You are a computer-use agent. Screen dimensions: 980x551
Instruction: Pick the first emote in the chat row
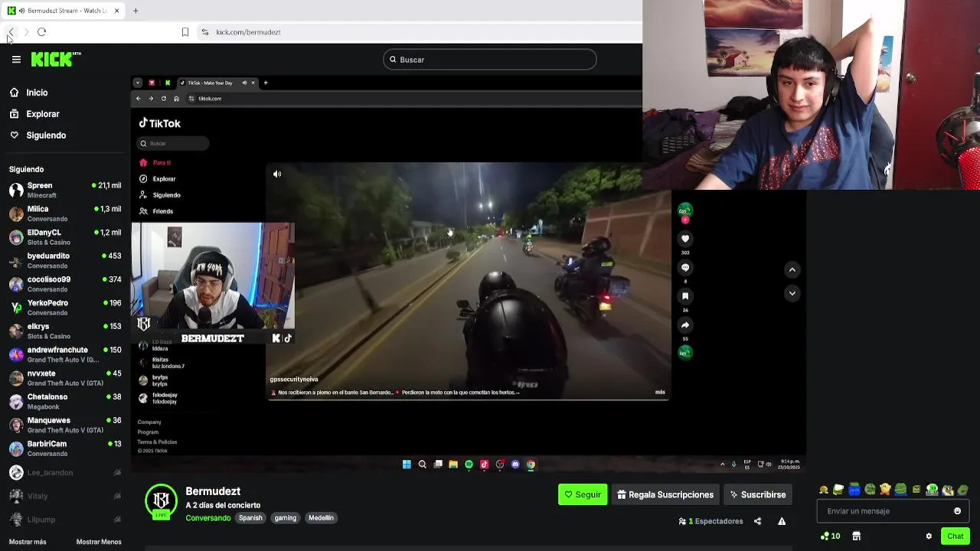824,490
